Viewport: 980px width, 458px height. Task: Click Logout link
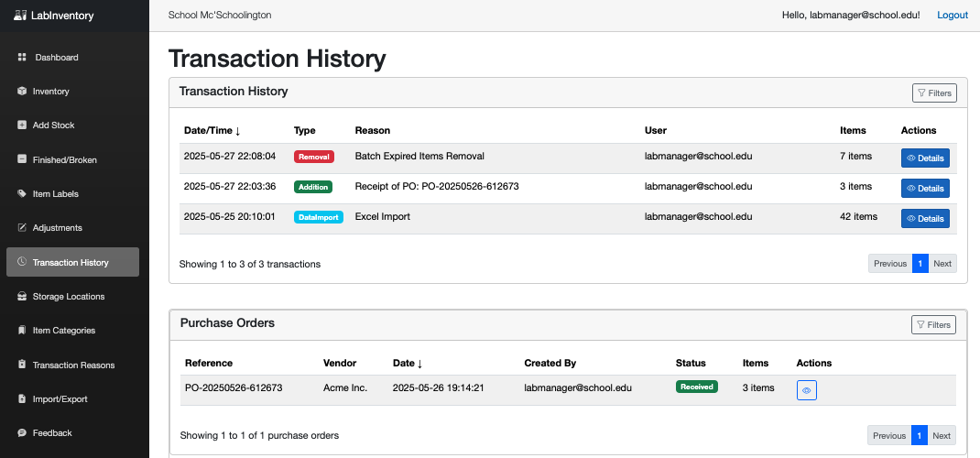(952, 15)
